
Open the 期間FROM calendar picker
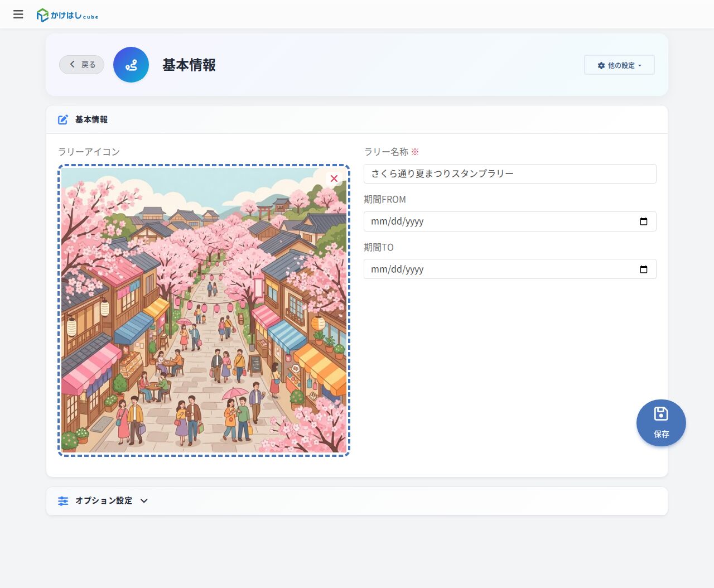coord(644,221)
